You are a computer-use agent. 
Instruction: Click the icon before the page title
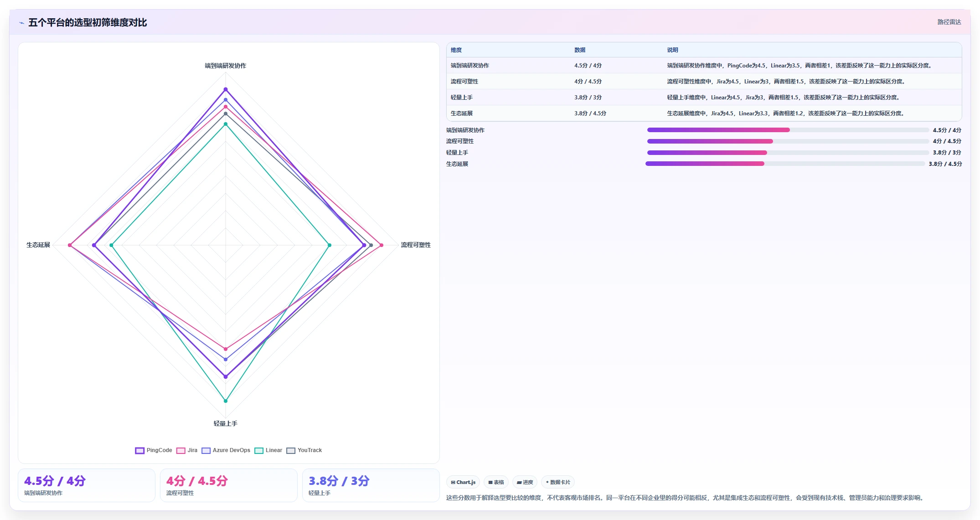21,23
